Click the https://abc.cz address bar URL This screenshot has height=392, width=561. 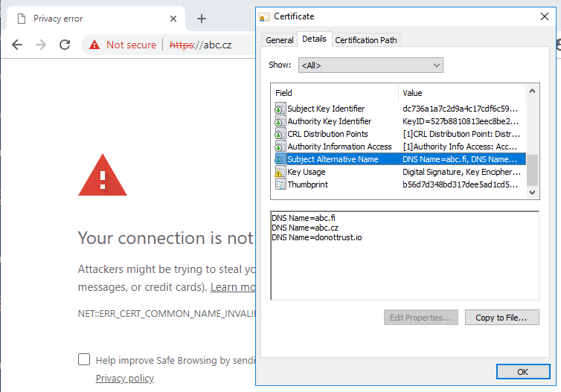point(200,45)
